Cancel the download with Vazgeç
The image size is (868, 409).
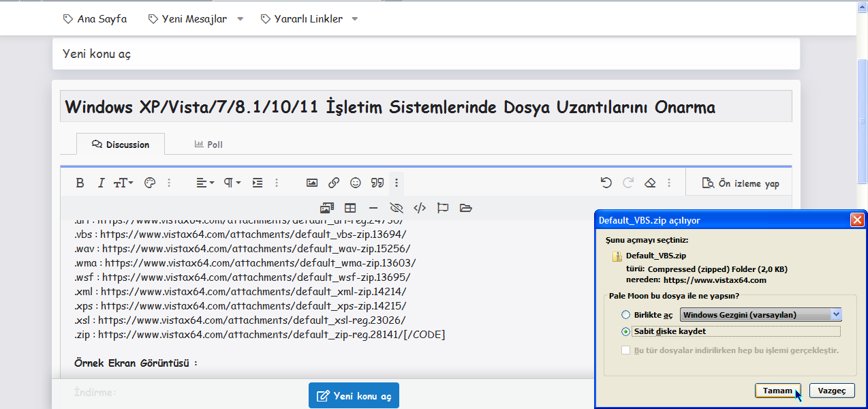(x=831, y=391)
